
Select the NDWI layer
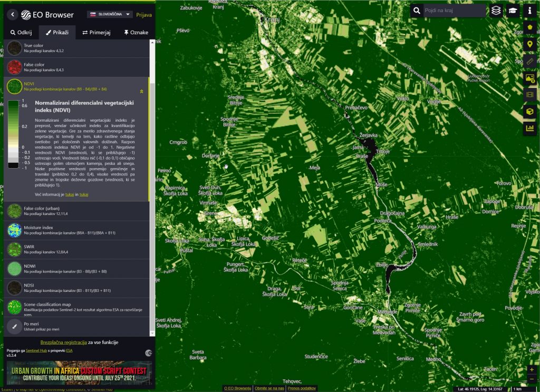pyautogui.click(x=76, y=269)
